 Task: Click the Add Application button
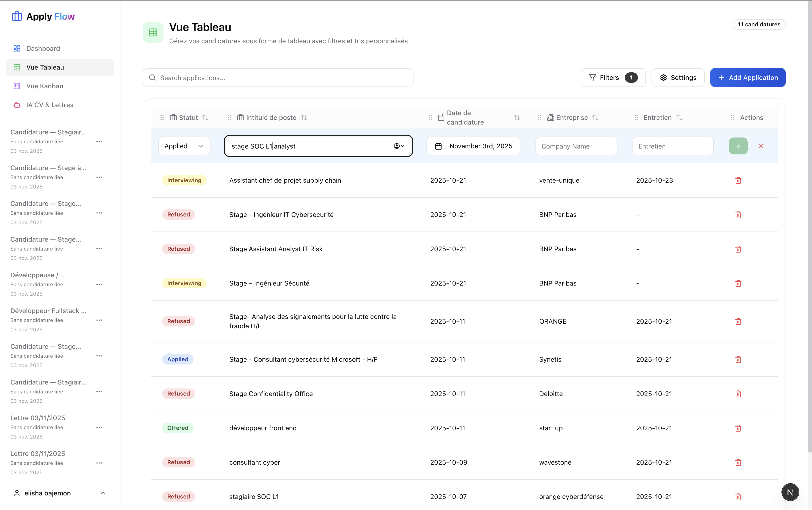pos(748,78)
